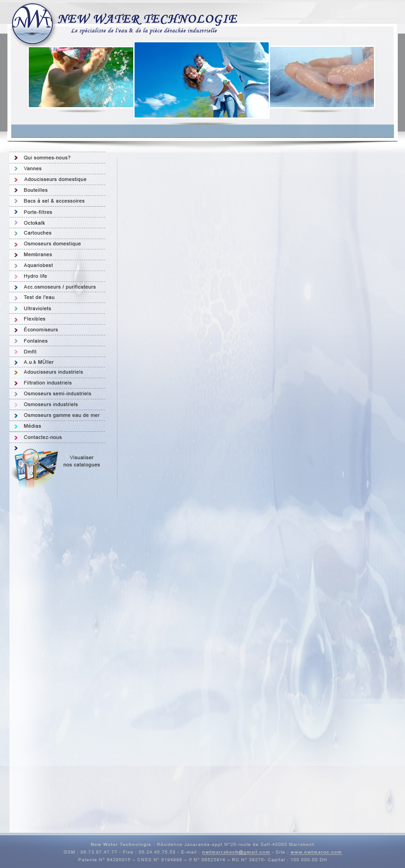Visit www.nwtmaroc.com footer link

pos(316,852)
